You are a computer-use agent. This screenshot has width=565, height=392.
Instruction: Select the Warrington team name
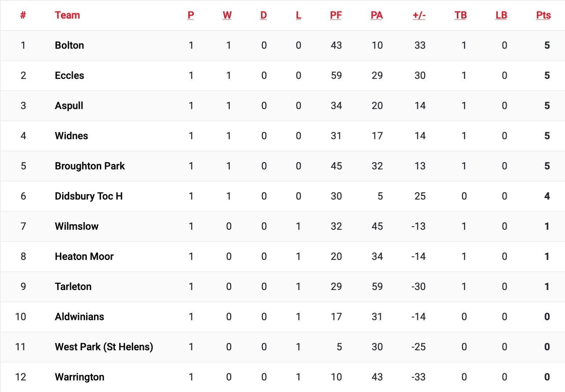click(79, 377)
